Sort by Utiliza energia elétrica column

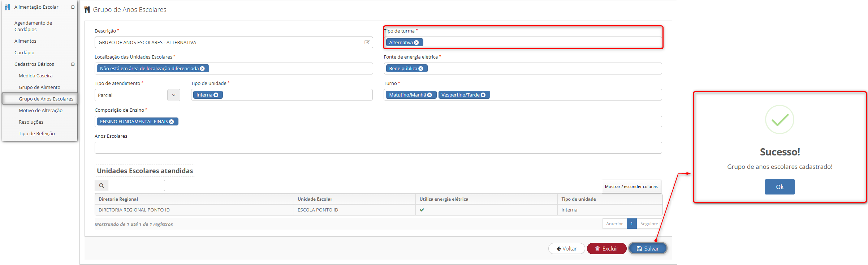point(487,199)
